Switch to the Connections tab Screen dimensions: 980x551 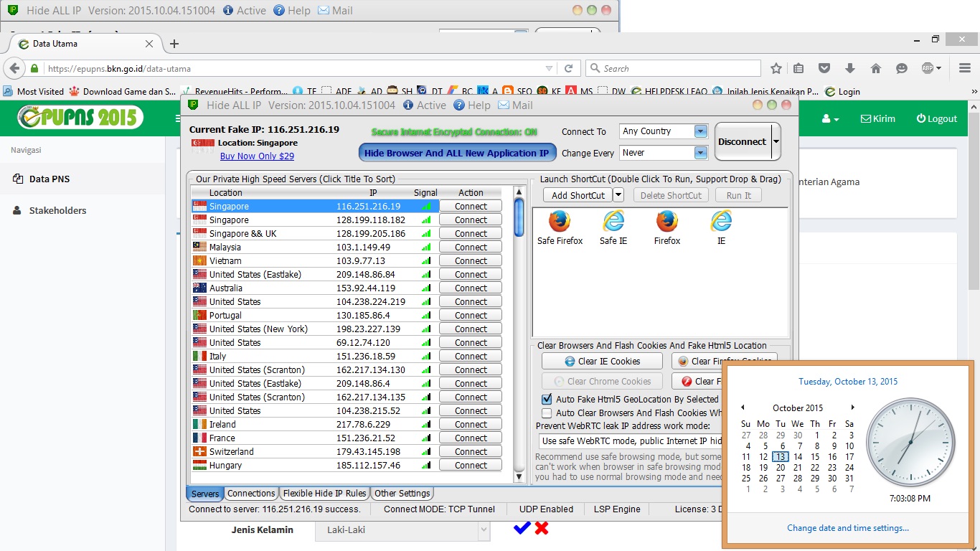point(251,494)
